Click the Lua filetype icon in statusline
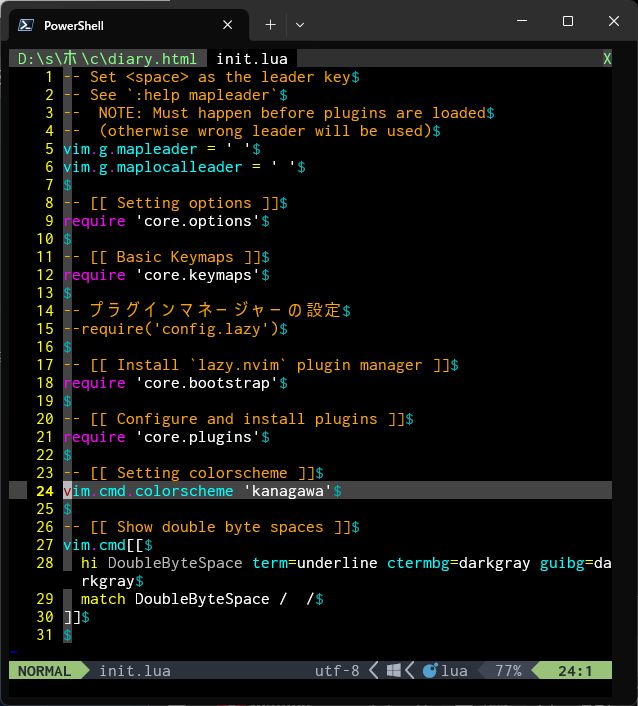The width and height of the screenshot is (638, 706). point(431,671)
